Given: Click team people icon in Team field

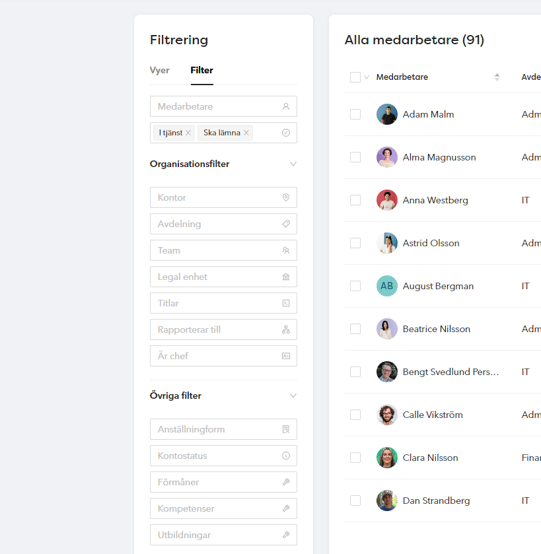Looking at the screenshot, I should pos(286,250).
